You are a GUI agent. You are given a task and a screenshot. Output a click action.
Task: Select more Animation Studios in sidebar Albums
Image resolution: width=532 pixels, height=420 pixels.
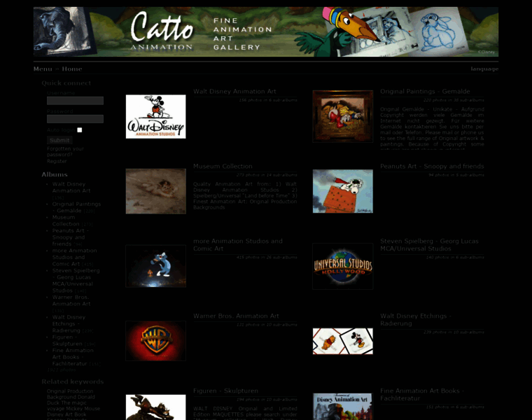74,257
